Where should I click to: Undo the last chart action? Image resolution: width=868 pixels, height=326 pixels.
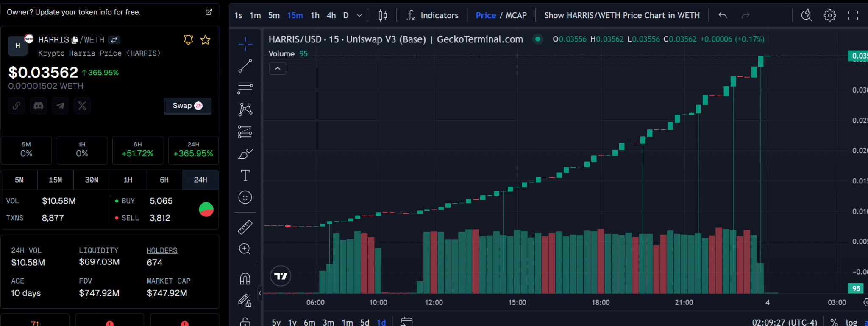[x=723, y=16]
